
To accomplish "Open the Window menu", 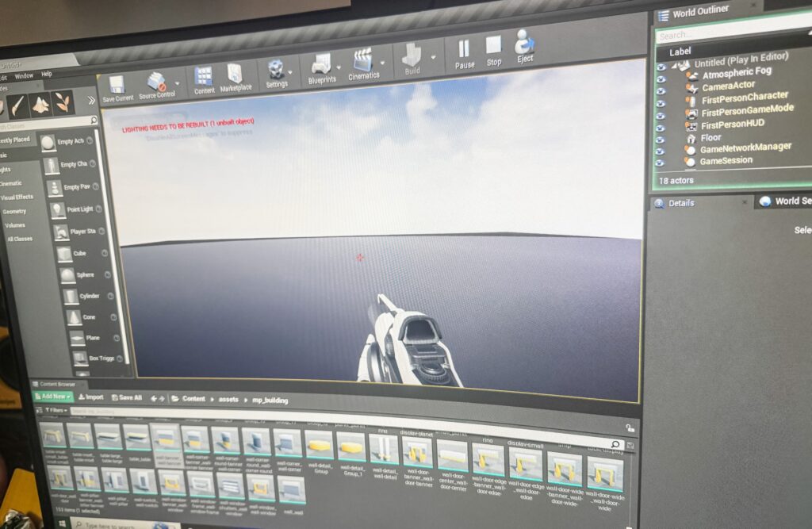I will coord(24,75).
